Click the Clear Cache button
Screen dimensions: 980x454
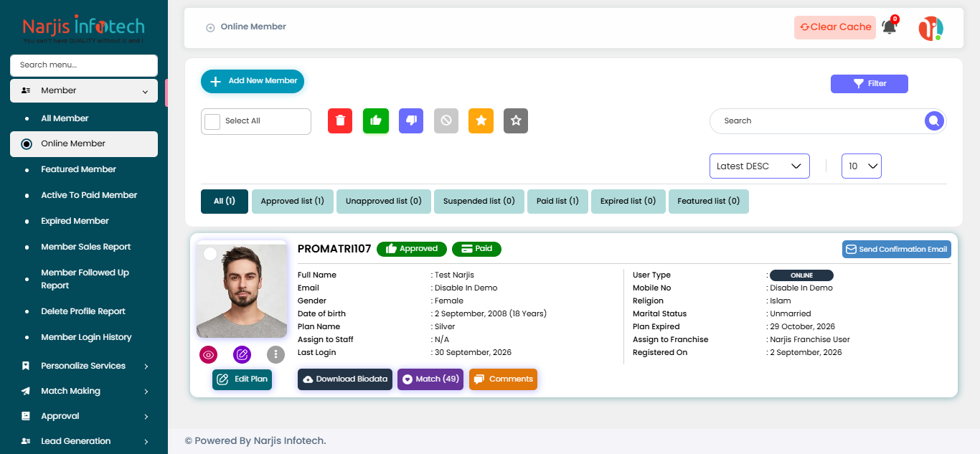[835, 27]
